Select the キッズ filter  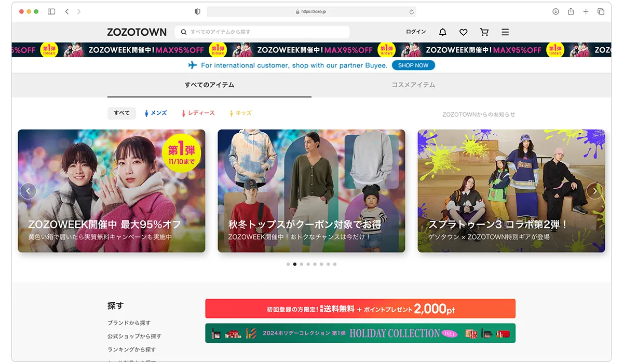240,113
